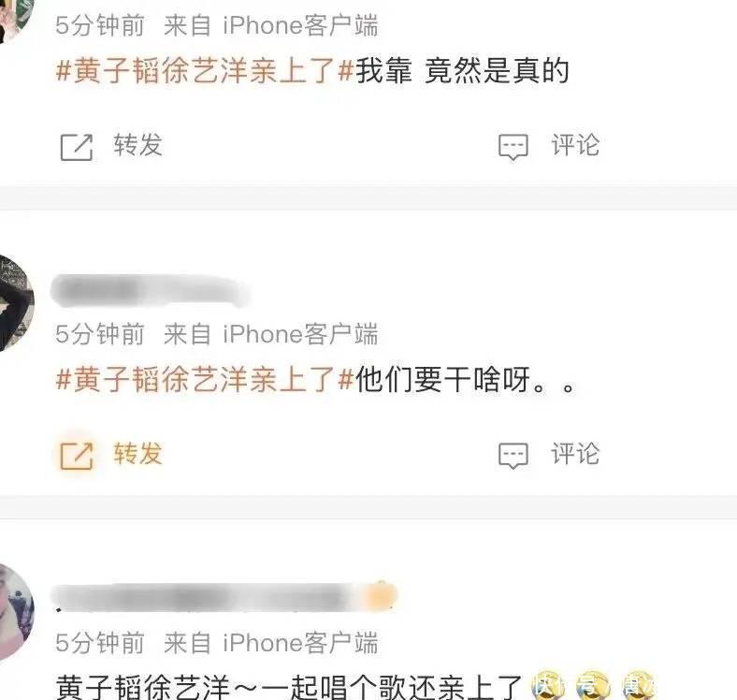
Task: Click 评论 label in the second post
Action: point(575,454)
